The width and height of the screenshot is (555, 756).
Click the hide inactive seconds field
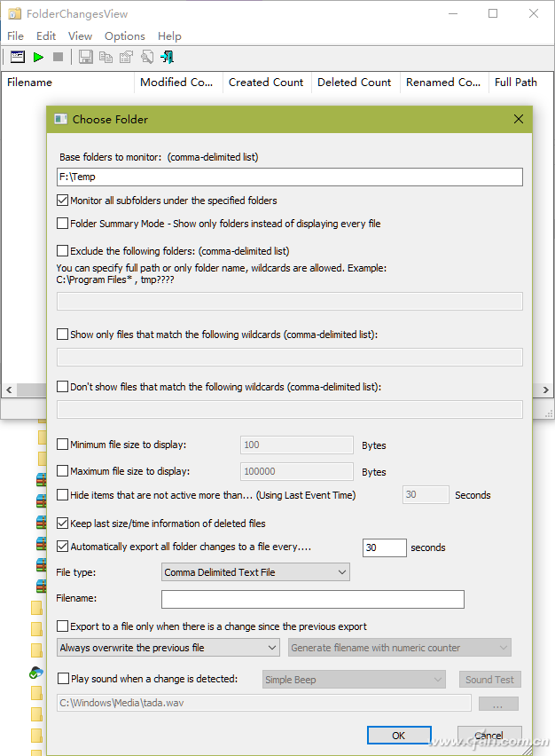[426, 494]
